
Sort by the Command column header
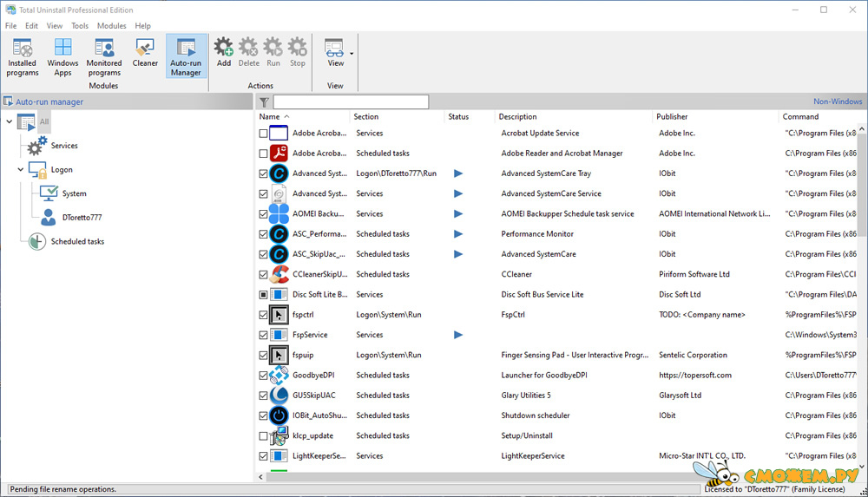point(800,117)
